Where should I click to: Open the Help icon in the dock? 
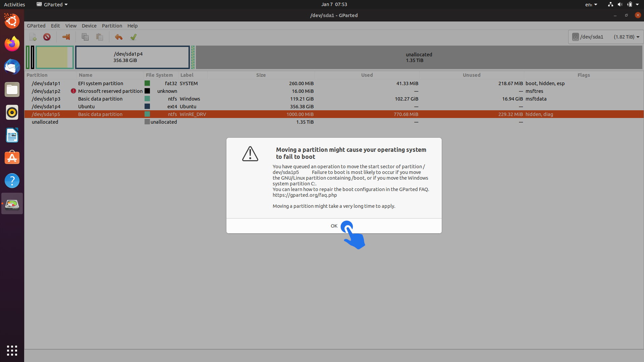(12, 181)
